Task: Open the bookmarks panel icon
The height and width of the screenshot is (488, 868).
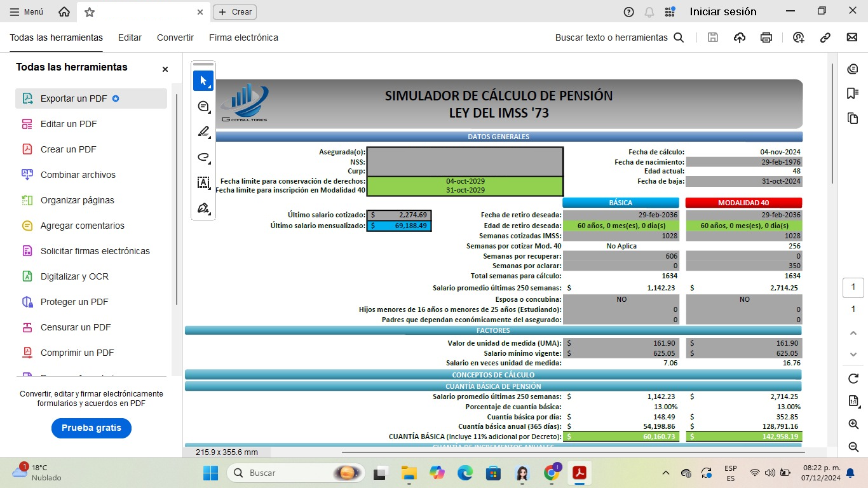Action: coord(853,93)
